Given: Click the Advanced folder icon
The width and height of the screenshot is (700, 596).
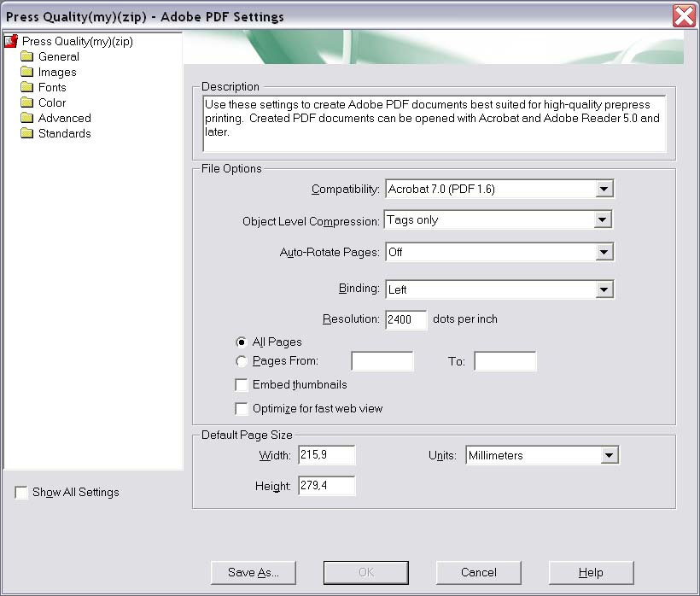Looking at the screenshot, I should [27, 118].
